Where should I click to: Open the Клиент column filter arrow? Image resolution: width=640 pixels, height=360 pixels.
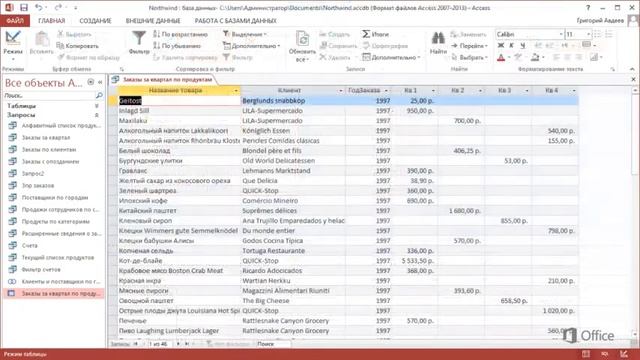click(x=340, y=91)
